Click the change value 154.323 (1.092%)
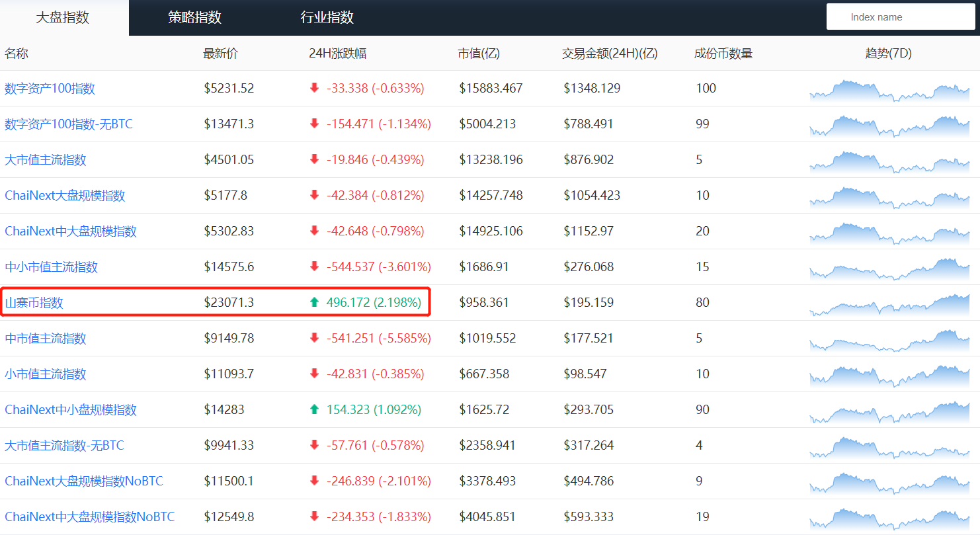The width and height of the screenshot is (980, 535). pyautogui.click(x=374, y=410)
